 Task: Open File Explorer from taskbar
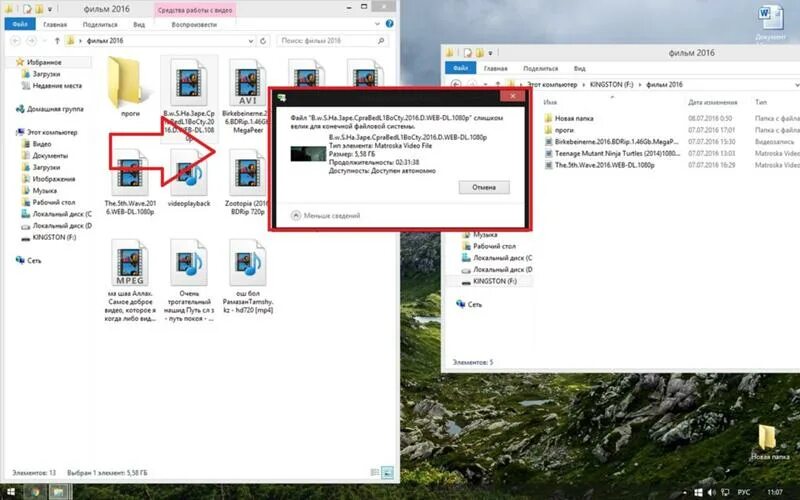tap(58, 492)
